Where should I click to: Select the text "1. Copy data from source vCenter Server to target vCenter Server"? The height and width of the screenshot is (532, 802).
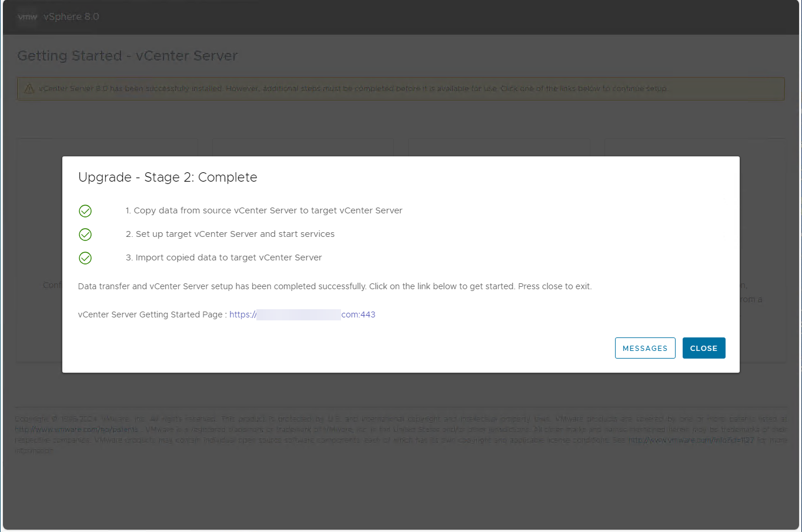tap(264, 210)
